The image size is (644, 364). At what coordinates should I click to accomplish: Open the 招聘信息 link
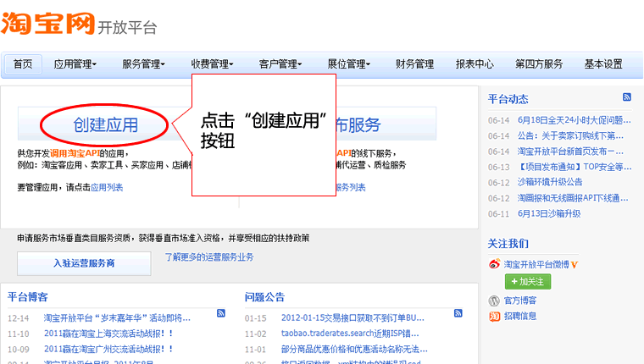520,316
